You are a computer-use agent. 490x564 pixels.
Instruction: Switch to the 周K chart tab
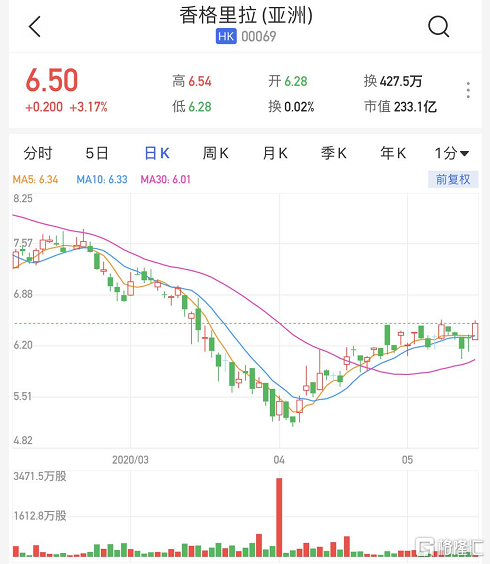(215, 154)
